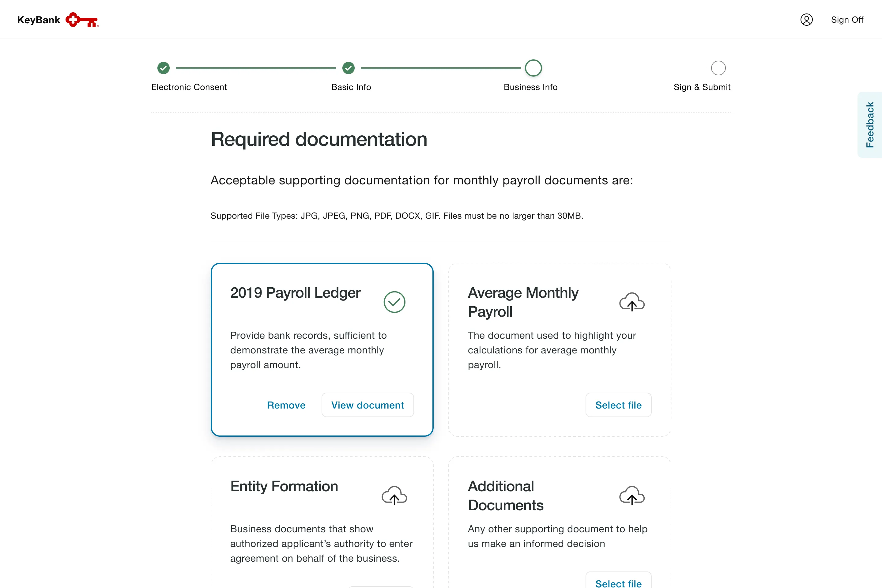This screenshot has width=882, height=588.
Task: Select the Sign & Submit step circle
Action: 718,68
